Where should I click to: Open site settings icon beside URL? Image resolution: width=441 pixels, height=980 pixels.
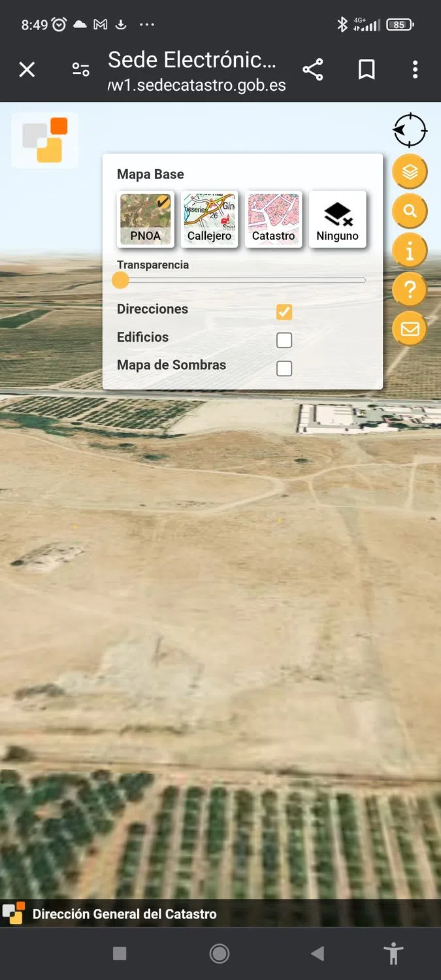pyautogui.click(x=80, y=69)
